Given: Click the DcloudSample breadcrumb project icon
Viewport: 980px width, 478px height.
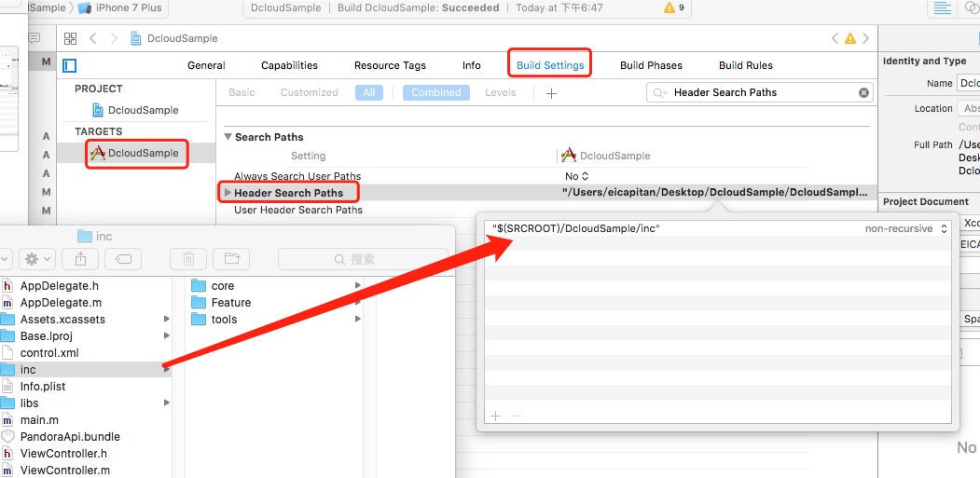Looking at the screenshot, I should click(136, 38).
